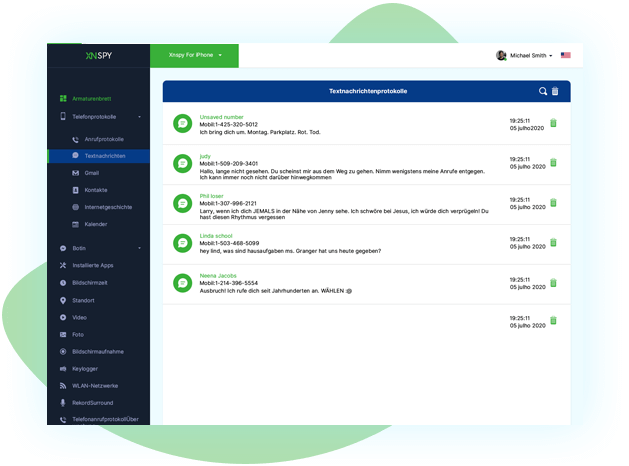The width and height of the screenshot is (629, 466).
Task: Click the pin icon beside Standort
Action: pyautogui.click(x=63, y=300)
